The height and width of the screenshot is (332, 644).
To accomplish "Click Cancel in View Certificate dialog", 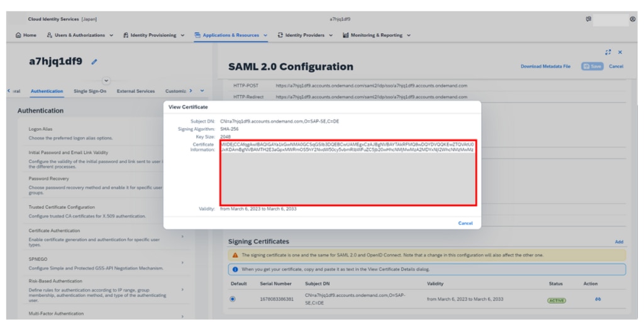I will (x=465, y=223).
